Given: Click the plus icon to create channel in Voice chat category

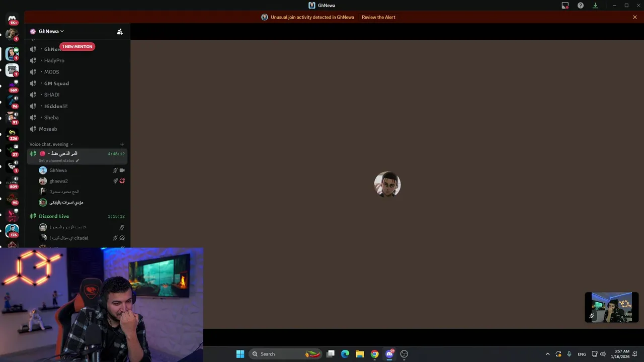Looking at the screenshot, I should (122, 144).
